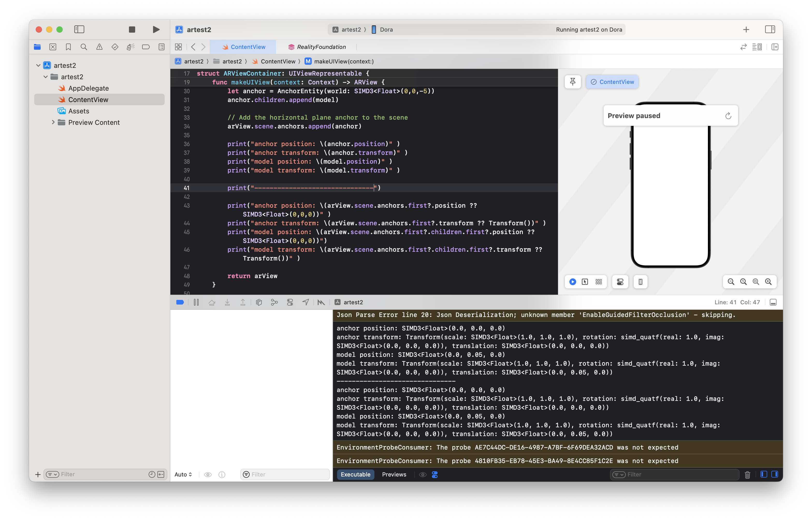Hide the debug area panel

point(773,302)
